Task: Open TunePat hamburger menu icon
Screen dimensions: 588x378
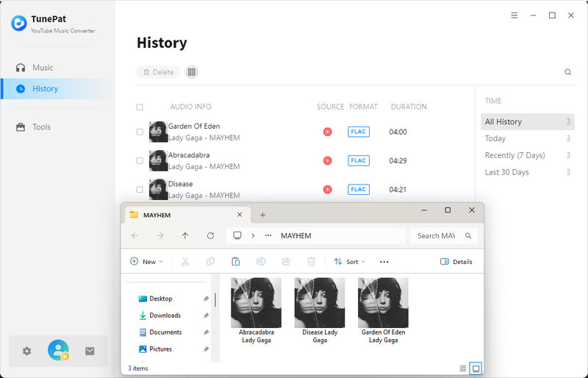Action: tap(514, 15)
